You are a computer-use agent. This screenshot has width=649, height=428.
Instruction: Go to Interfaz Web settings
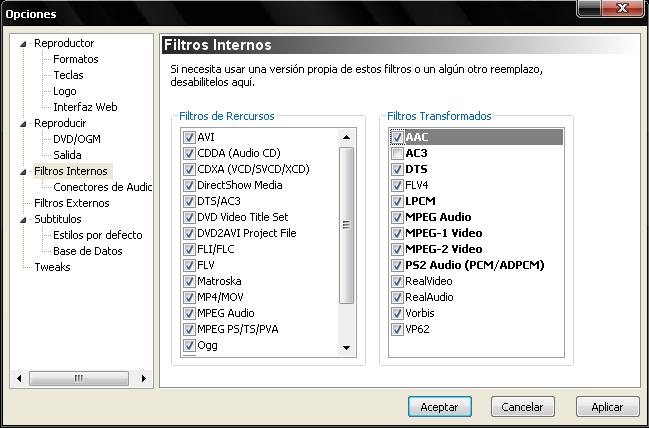(x=85, y=107)
